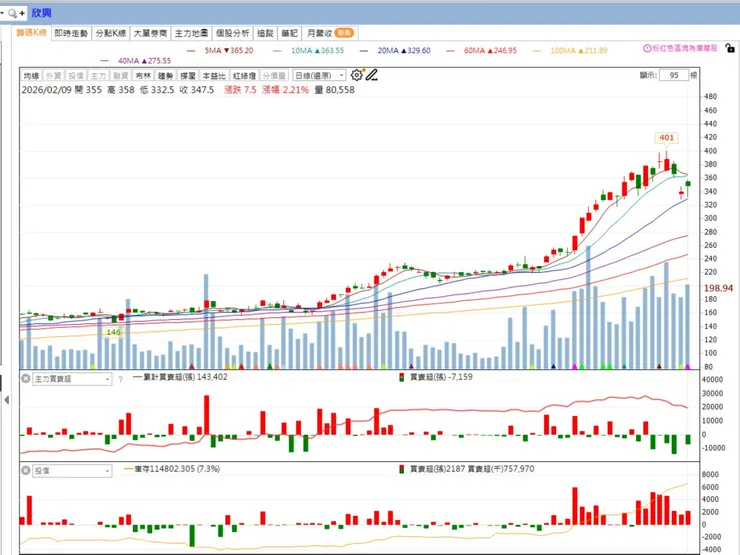Image resolution: width=740 pixels, height=555 pixels.
Task: Toggle the 紅綠燈 overlay button
Action: point(244,76)
